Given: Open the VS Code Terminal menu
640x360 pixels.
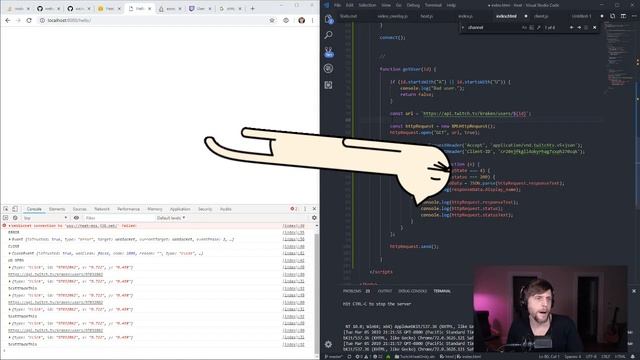Looking at the screenshot, I should coord(433,5).
